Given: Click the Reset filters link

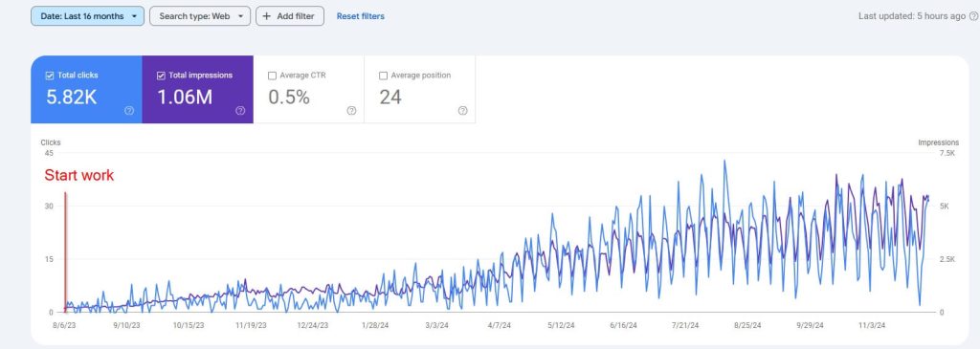Looking at the screenshot, I should (361, 16).
